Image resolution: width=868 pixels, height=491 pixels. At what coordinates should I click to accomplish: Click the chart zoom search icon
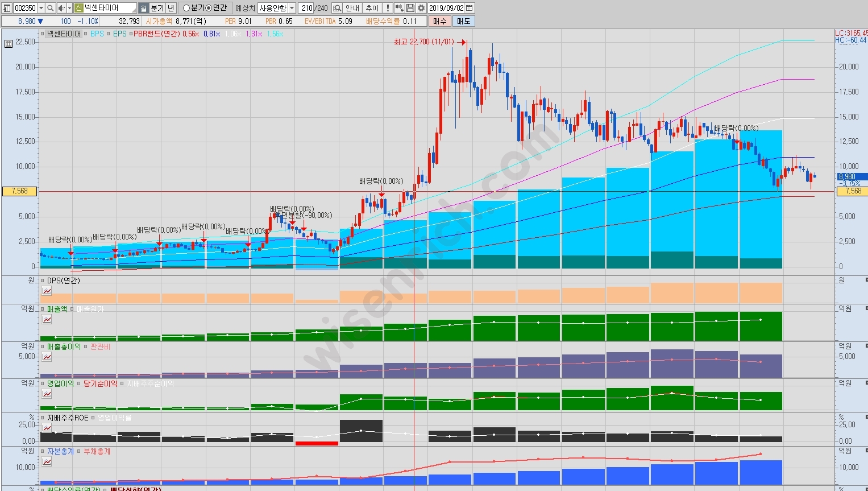337,8
